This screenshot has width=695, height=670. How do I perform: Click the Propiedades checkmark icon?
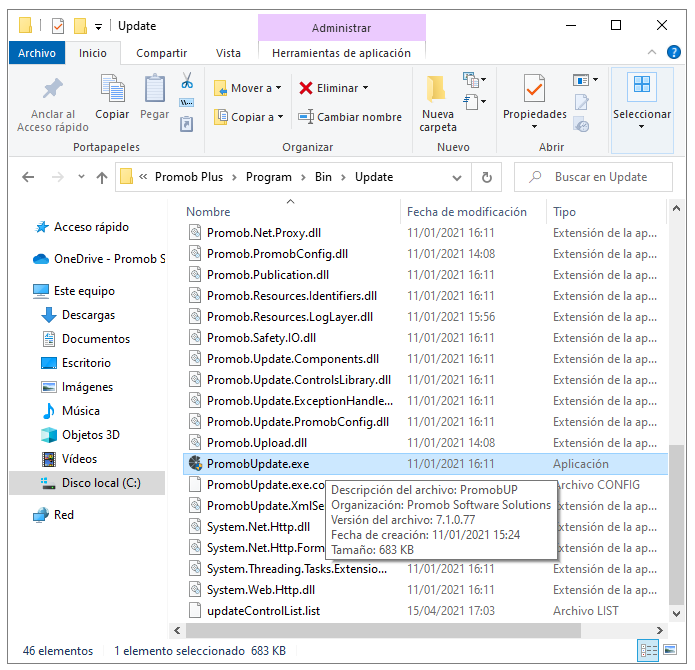[534, 88]
